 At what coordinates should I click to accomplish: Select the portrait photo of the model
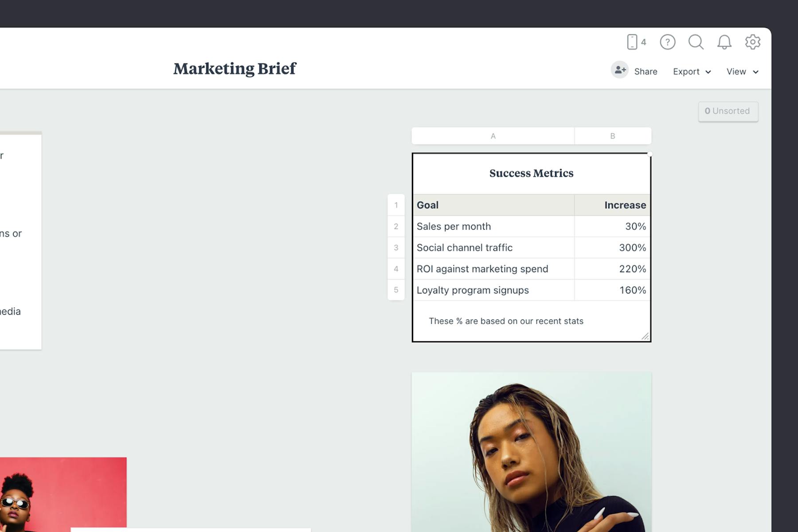pyautogui.click(x=531, y=452)
